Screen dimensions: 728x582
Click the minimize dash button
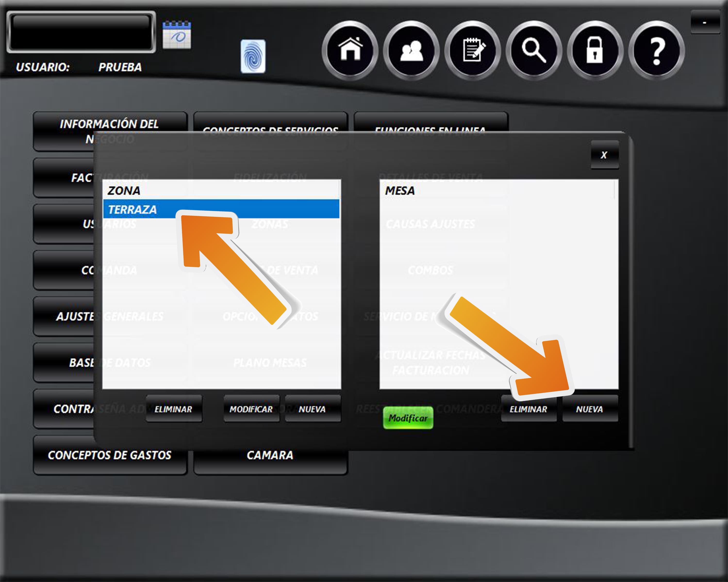pyautogui.click(x=704, y=22)
